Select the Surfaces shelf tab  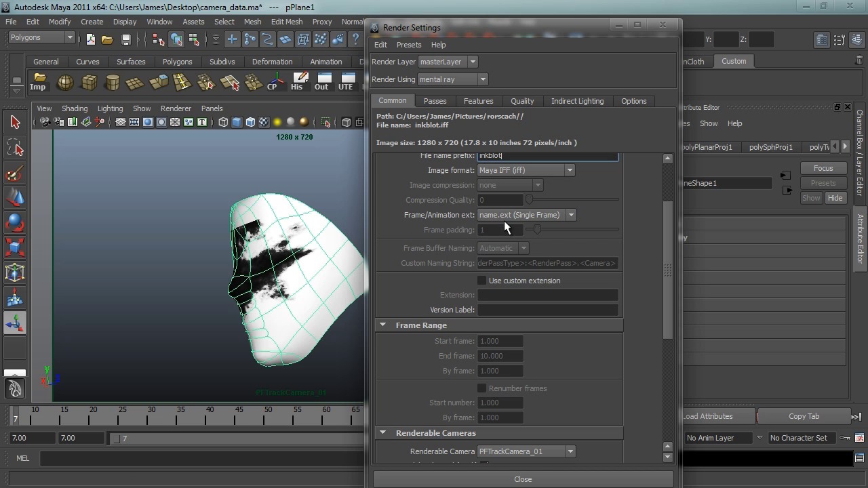pyautogui.click(x=131, y=62)
